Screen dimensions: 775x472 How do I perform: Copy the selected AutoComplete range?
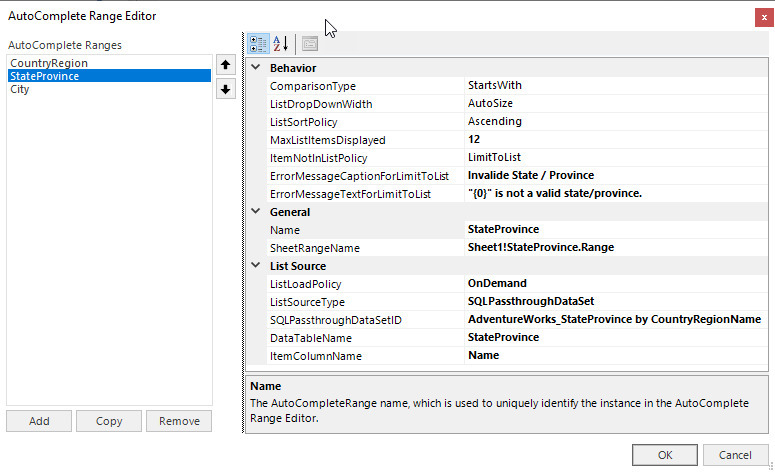point(109,421)
